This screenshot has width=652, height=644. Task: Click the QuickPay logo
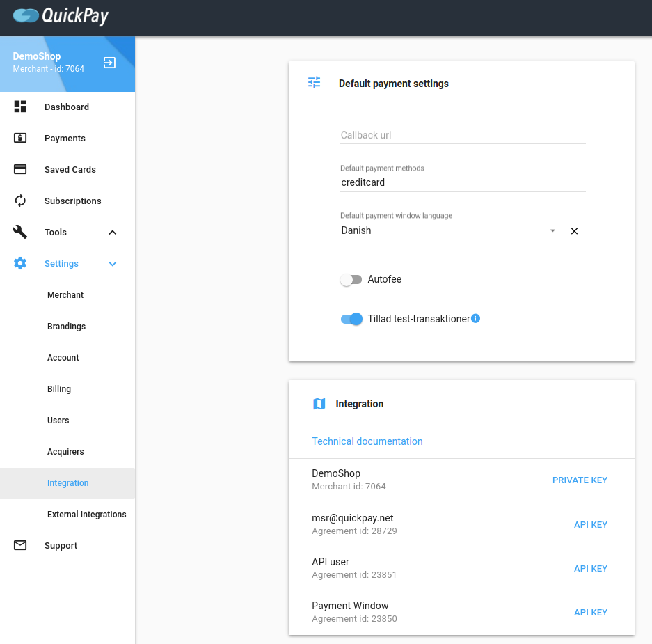pyautogui.click(x=61, y=16)
